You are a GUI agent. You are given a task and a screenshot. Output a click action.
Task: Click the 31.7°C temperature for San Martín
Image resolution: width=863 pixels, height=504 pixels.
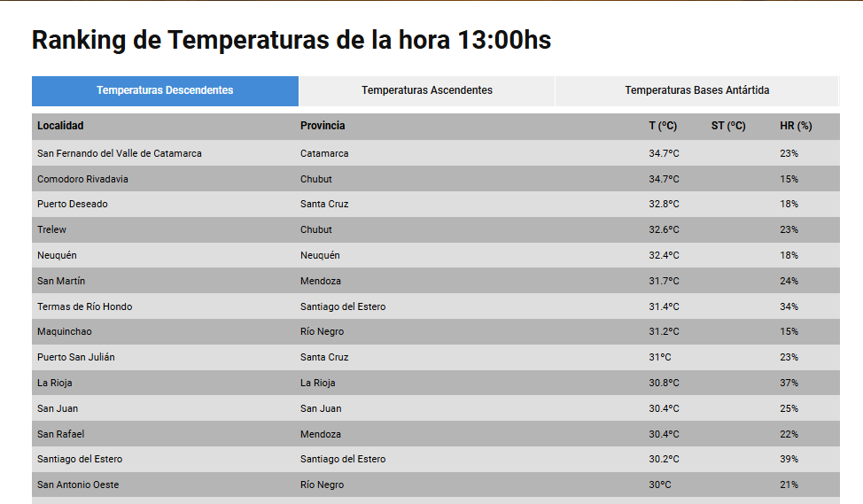664,281
